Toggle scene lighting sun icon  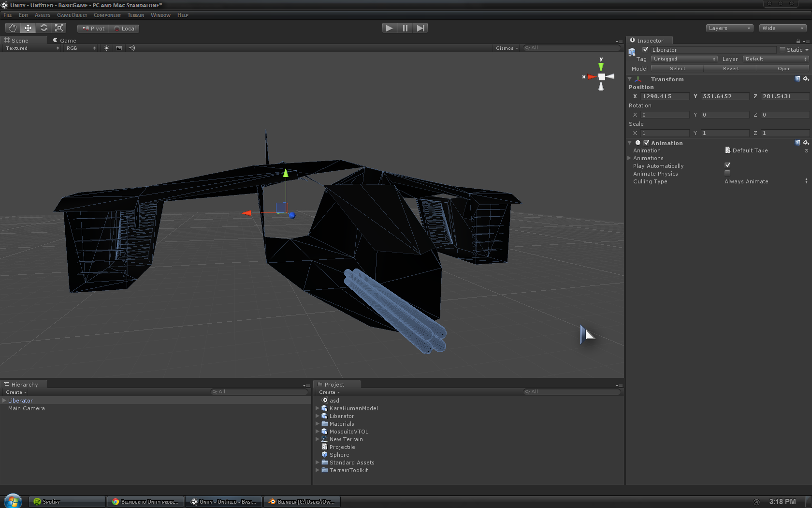[106, 48]
